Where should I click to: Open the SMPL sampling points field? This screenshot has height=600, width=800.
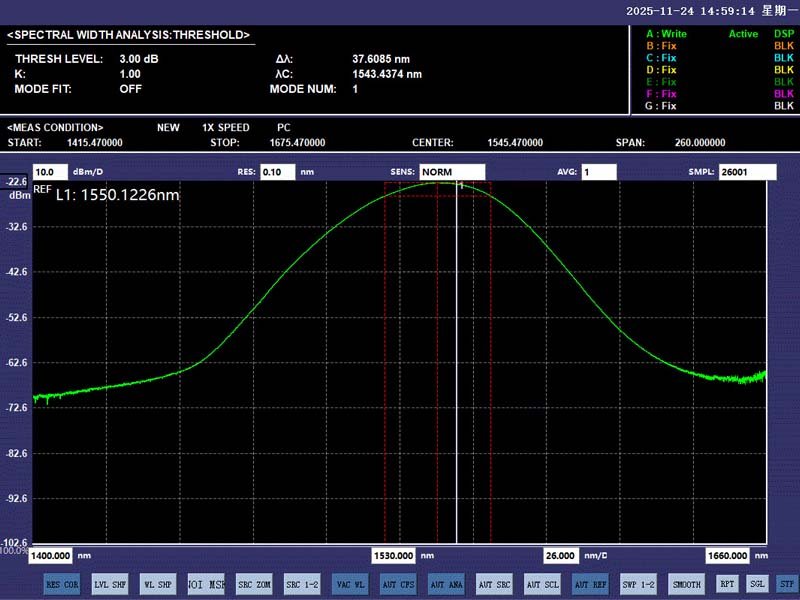point(747,172)
